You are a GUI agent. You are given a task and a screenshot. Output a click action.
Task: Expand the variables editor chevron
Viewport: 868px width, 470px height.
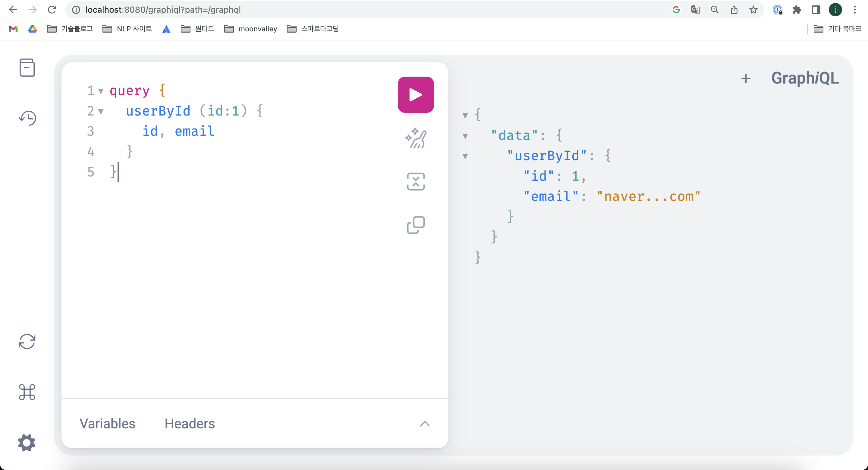coord(425,424)
